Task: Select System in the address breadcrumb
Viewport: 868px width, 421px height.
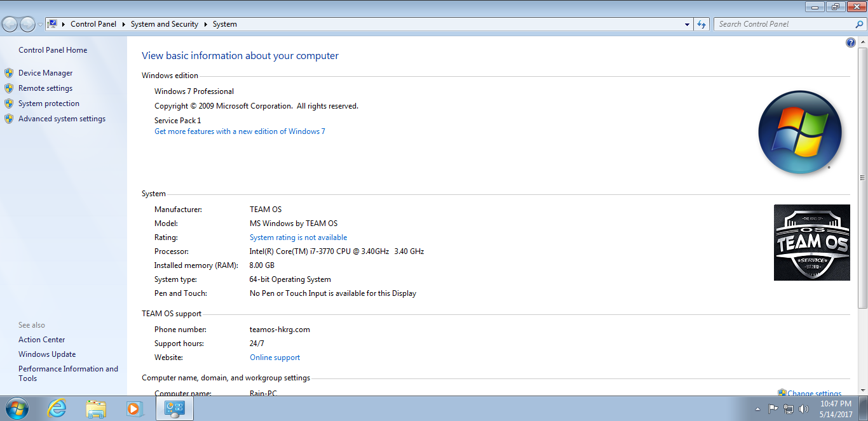Action: pyautogui.click(x=225, y=24)
